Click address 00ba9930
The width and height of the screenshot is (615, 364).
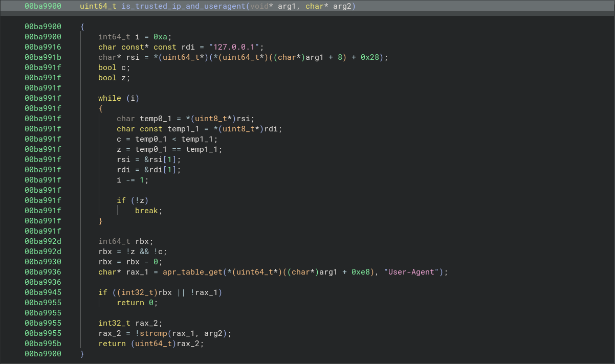(42, 262)
